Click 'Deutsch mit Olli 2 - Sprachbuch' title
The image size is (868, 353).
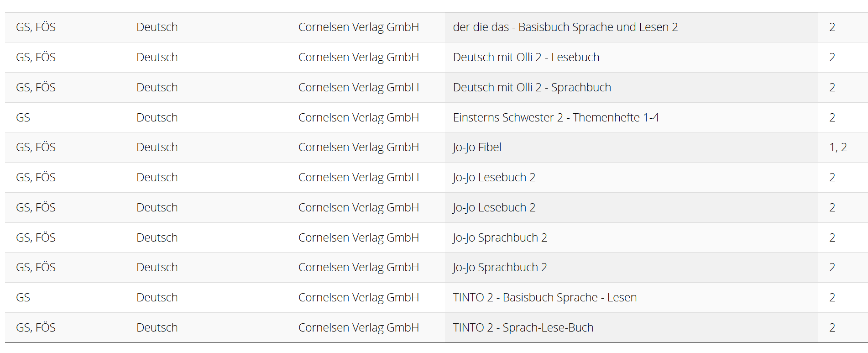click(x=532, y=88)
